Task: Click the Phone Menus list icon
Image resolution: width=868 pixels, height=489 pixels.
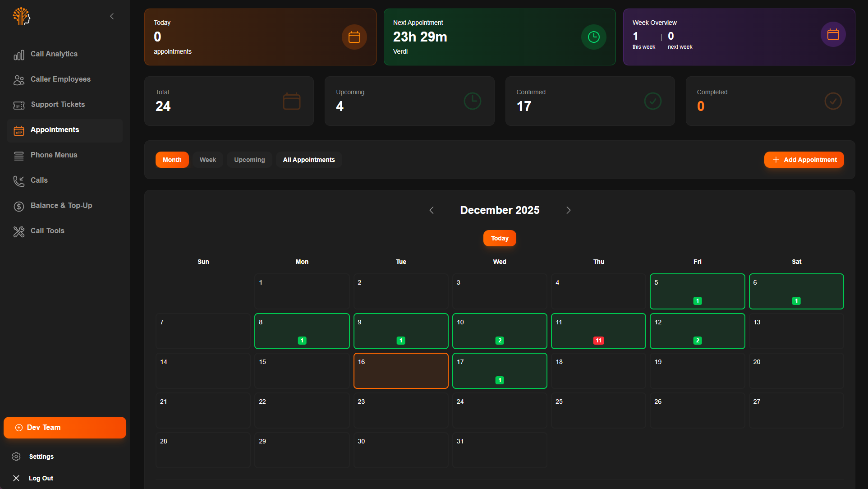Action: click(x=18, y=156)
